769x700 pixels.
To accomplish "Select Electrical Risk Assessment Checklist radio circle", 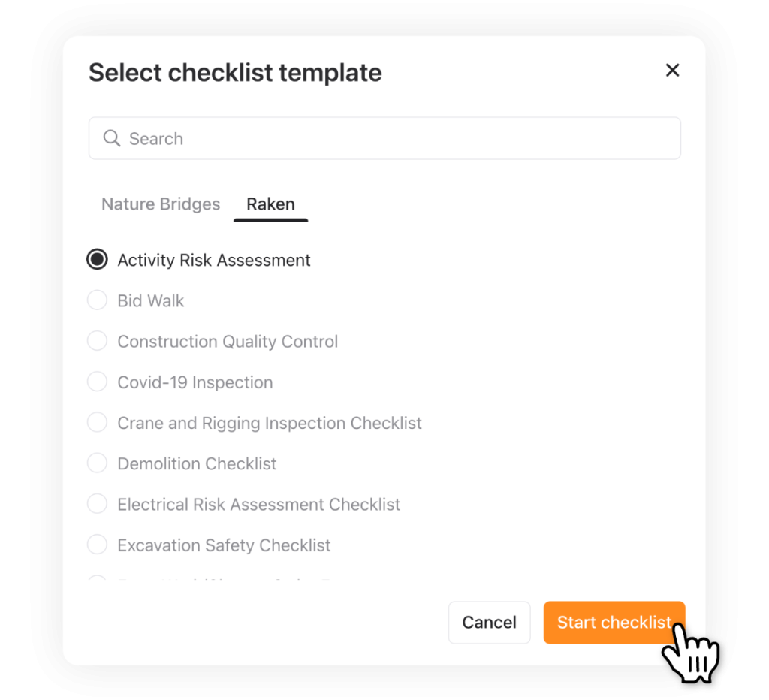I will click(97, 504).
